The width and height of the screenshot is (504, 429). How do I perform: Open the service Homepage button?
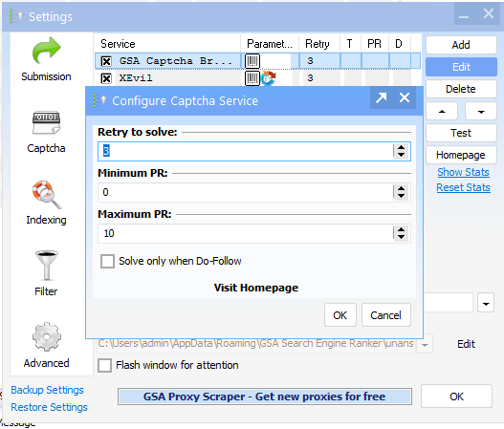point(461,155)
